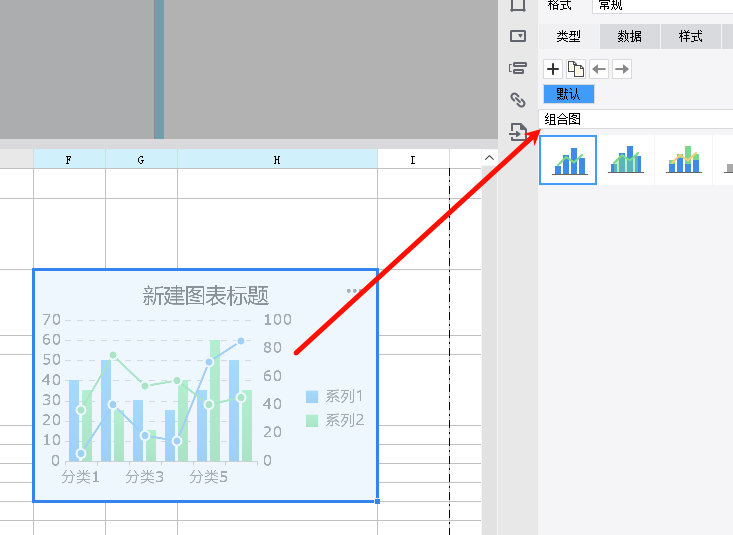This screenshot has height=535, width=733.
Task: Click the plus icon to add chart
Action: pyautogui.click(x=553, y=69)
